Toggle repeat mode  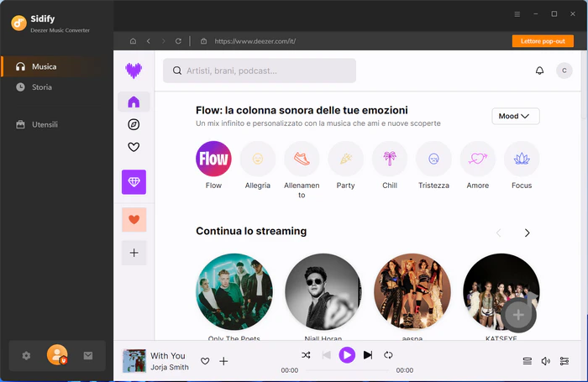click(388, 355)
